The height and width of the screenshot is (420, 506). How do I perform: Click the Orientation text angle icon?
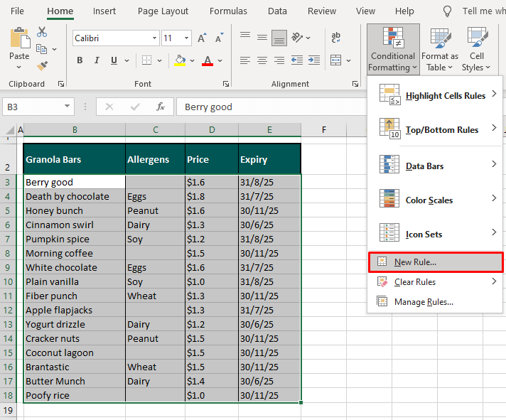tap(297, 38)
